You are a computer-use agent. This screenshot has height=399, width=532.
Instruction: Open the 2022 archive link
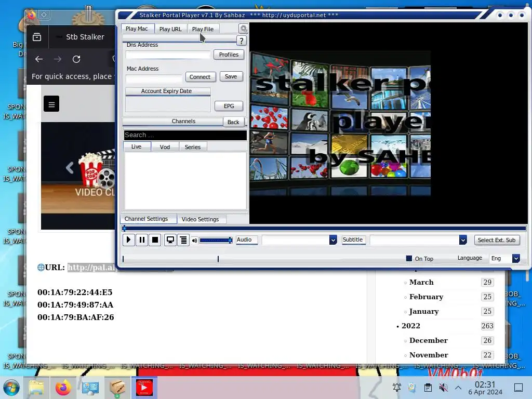[410, 326]
